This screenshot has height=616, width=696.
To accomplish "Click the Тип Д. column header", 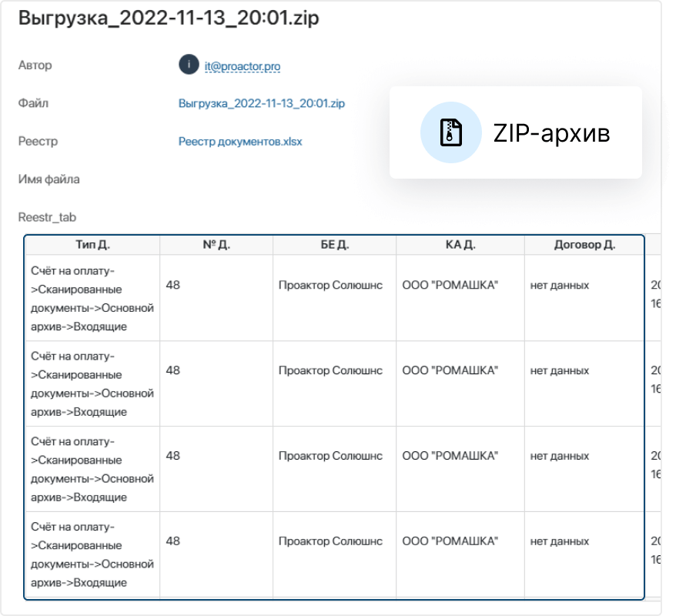I will [x=92, y=245].
